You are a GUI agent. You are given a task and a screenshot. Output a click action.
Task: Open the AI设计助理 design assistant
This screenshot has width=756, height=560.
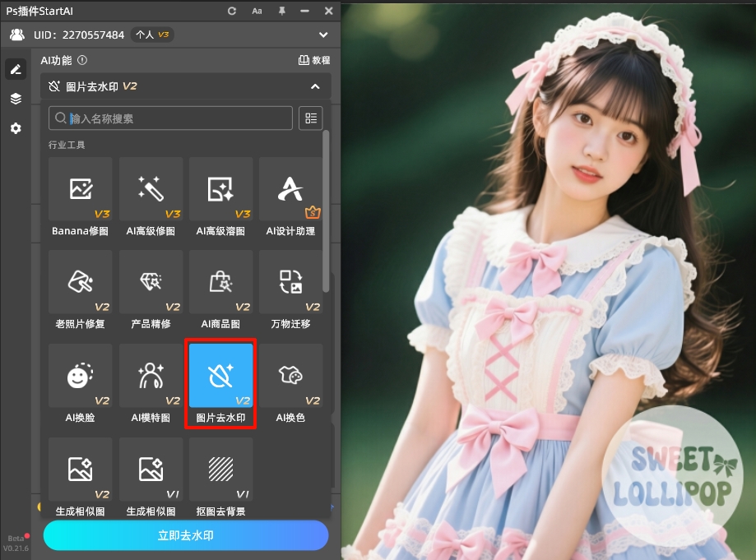click(x=290, y=197)
